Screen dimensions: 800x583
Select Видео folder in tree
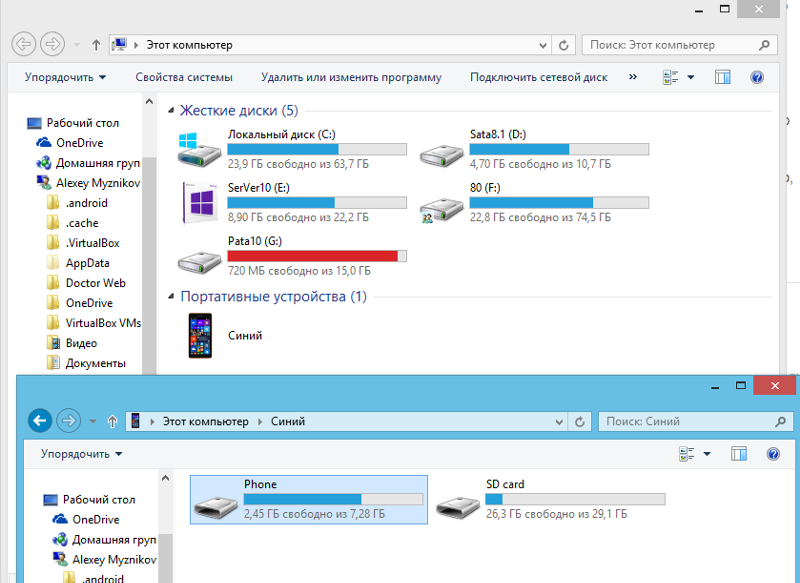click(71, 343)
